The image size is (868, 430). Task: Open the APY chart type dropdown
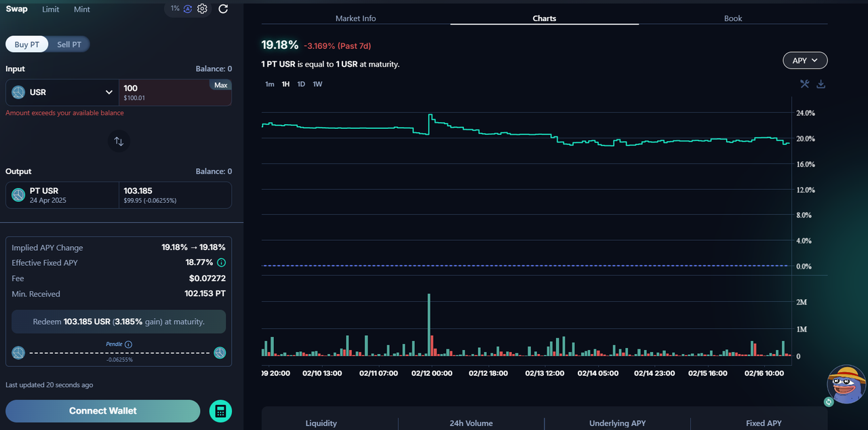pos(805,60)
